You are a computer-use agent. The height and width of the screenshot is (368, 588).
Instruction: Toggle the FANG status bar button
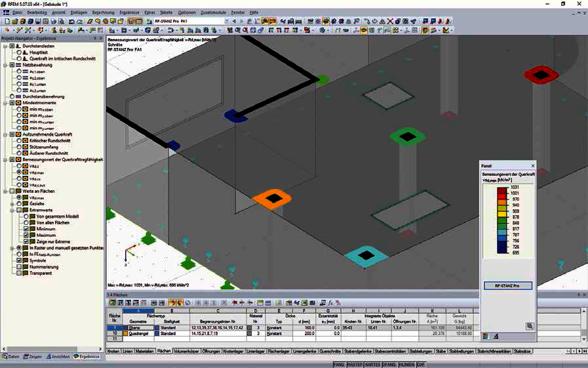click(x=339, y=365)
